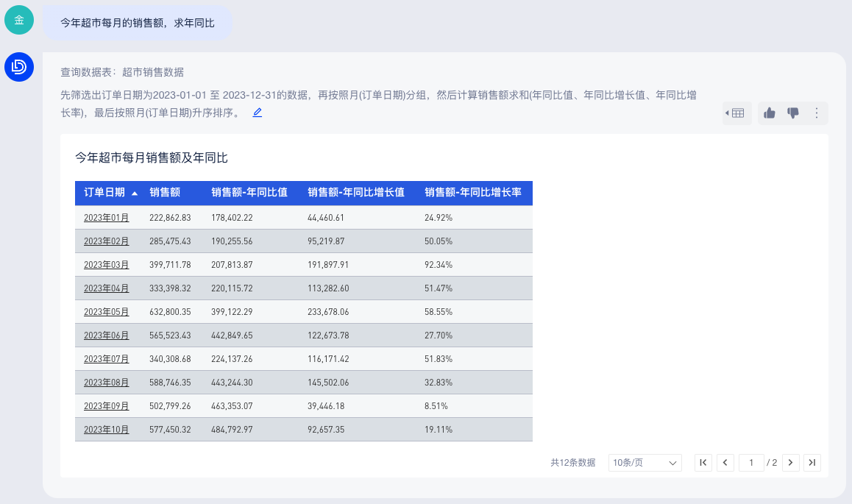Click the page number input field
852x504 pixels.
tap(751, 463)
